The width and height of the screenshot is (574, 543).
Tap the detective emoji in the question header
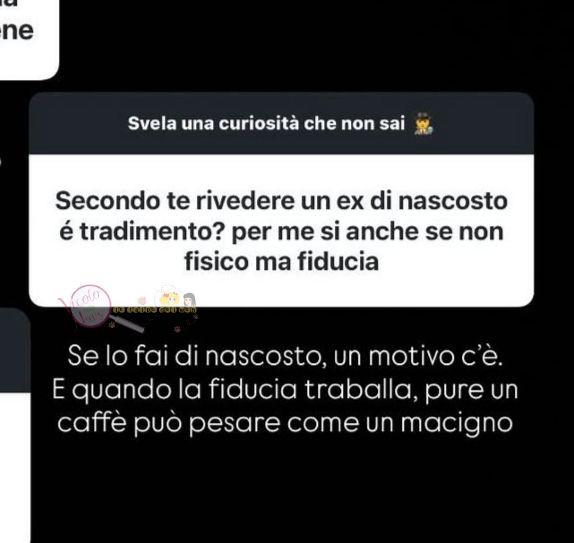(423, 124)
